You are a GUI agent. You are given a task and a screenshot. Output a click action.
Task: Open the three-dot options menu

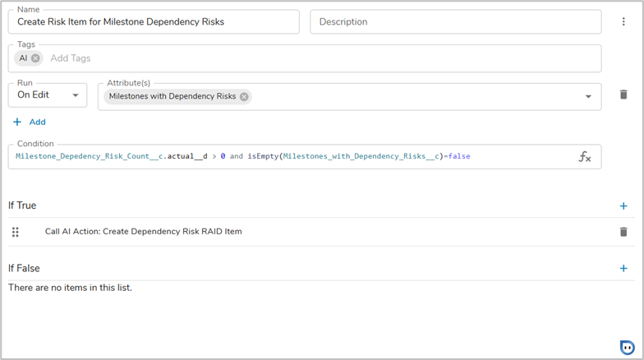coord(623,22)
